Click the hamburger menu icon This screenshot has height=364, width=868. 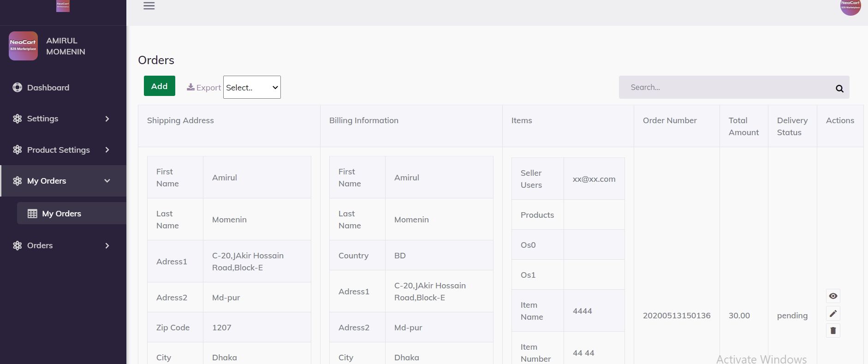[x=149, y=6]
